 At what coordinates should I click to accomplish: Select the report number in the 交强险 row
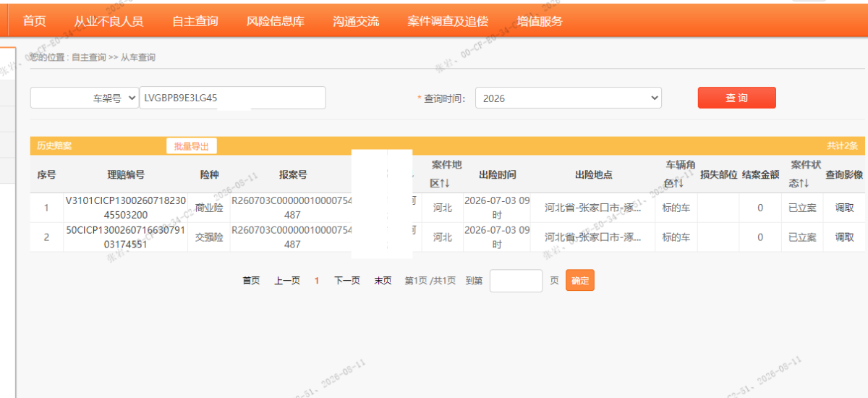pos(292,237)
